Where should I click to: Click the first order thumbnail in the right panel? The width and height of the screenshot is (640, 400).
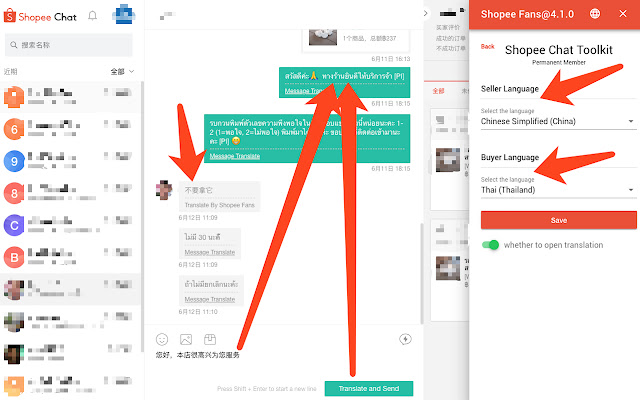click(x=447, y=160)
